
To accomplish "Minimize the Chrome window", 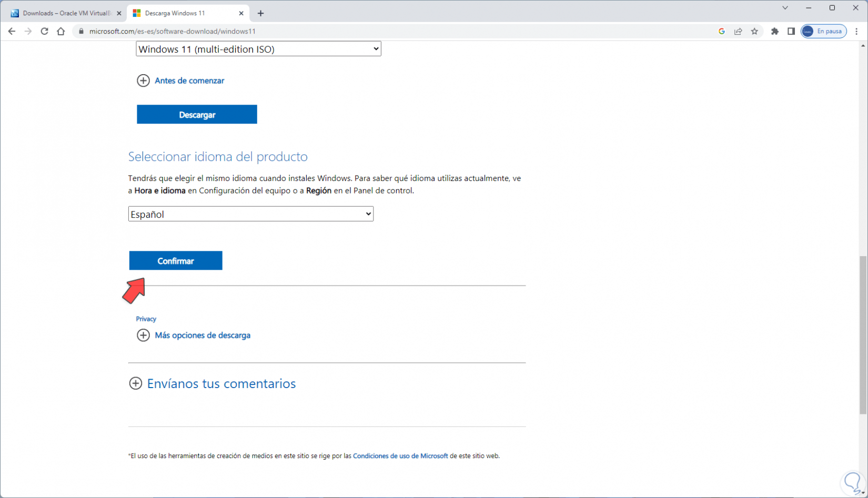I will click(809, 8).
